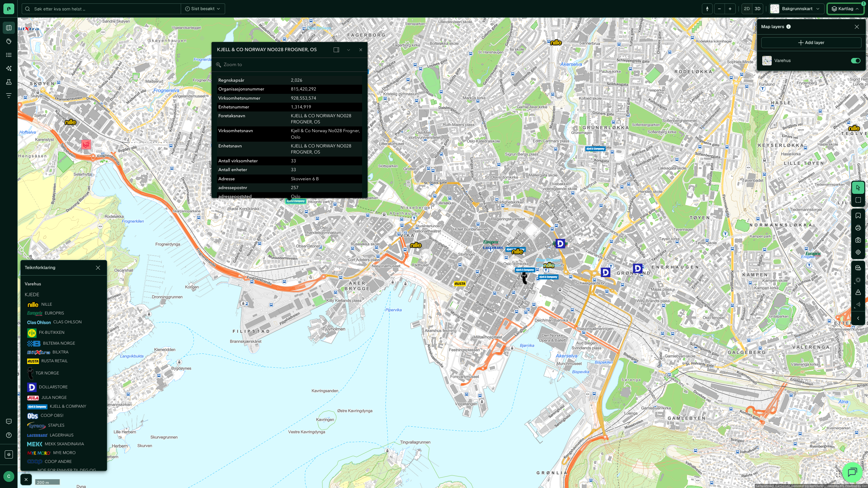The height and width of the screenshot is (488, 868).
Task: Switch the map to 2D mode
Action: pyautogui.click(x=747, y=9)
